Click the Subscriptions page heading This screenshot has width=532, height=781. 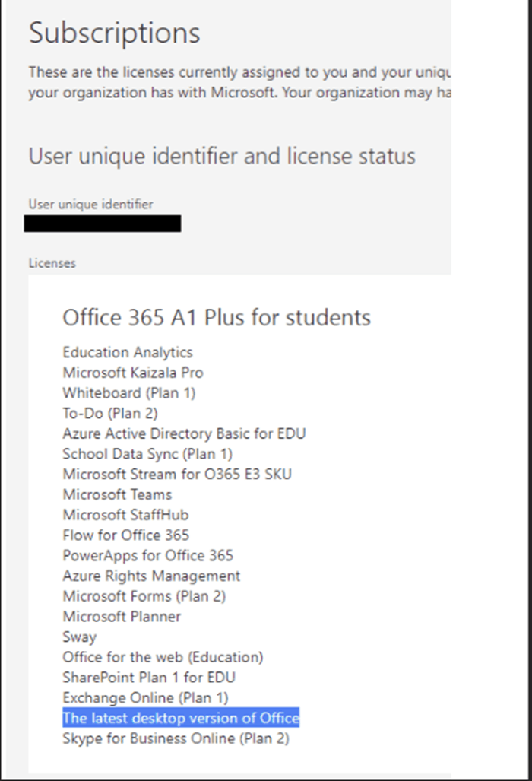tap(115, 33)
